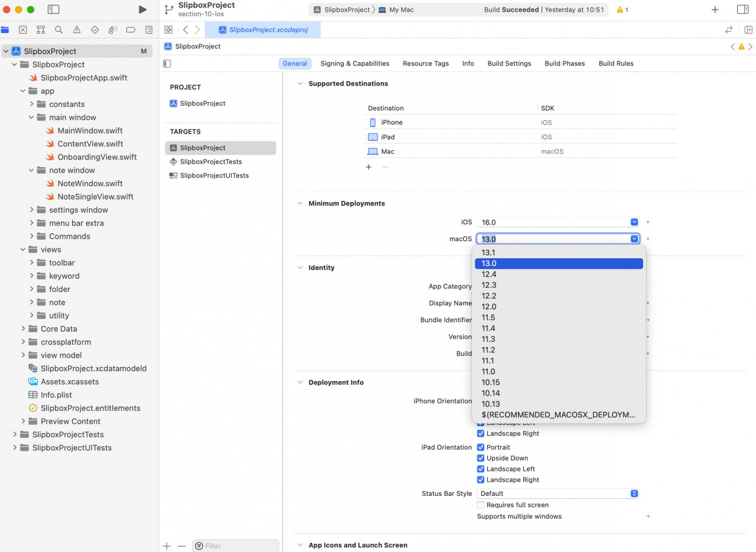Choose 12.4 from macOS version list
756x552 pixels.
pyautogui.click(x=489, y=274)
